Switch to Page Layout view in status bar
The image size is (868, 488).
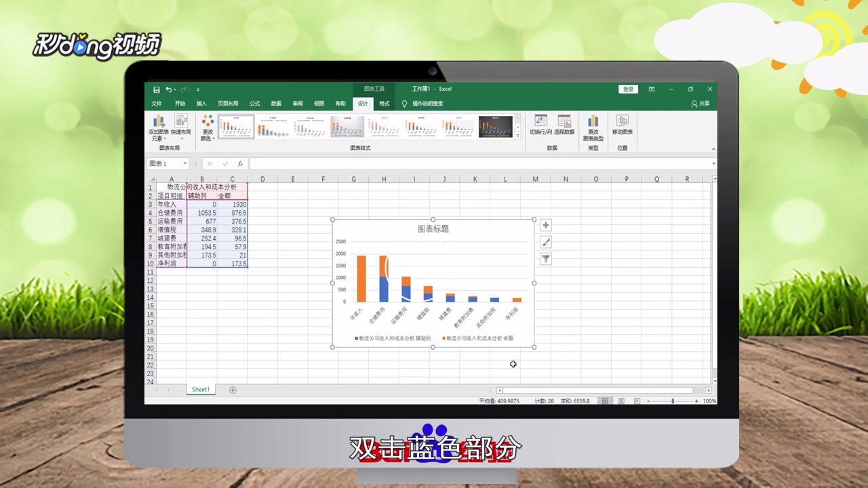(621, 401)
